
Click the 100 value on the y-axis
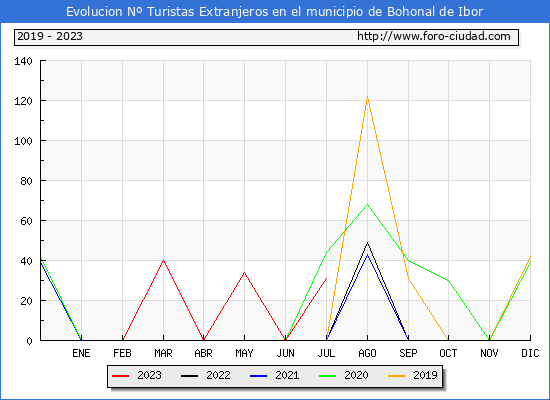pyautogui.click(x=23, y=141)
